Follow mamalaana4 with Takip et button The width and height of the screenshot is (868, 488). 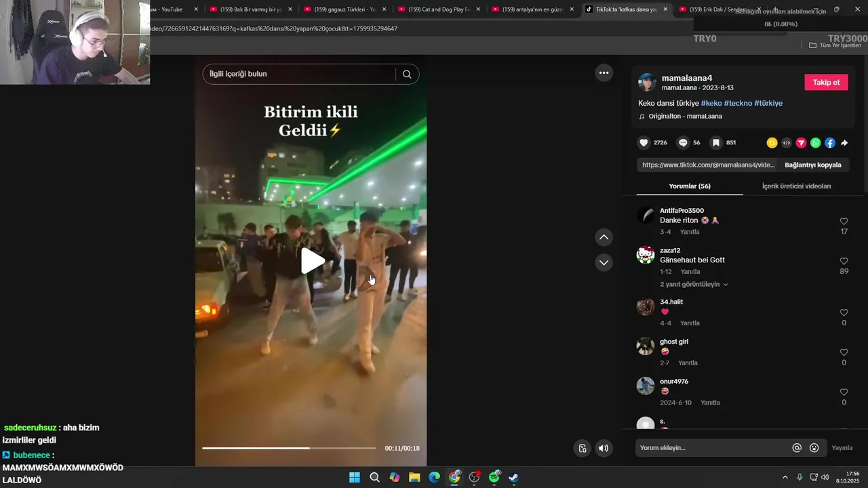(826, 82)
